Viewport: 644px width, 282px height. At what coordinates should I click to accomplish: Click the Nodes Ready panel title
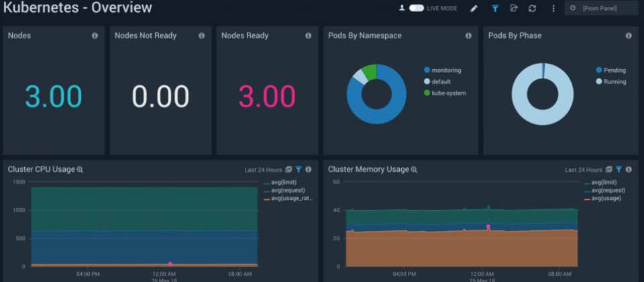(x=245, y=36)
